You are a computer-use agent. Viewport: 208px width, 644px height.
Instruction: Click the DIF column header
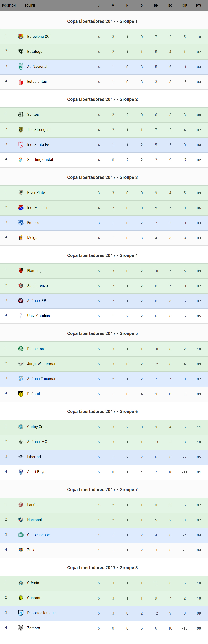184,6
